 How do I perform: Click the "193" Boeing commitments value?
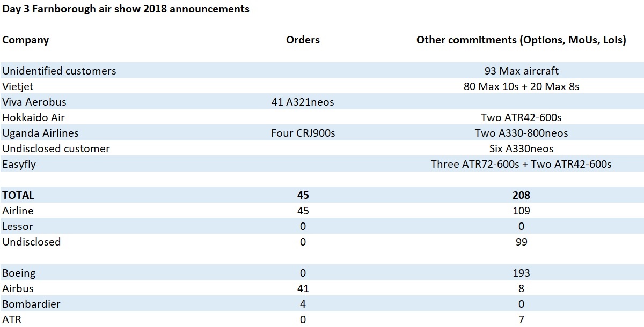521,273
